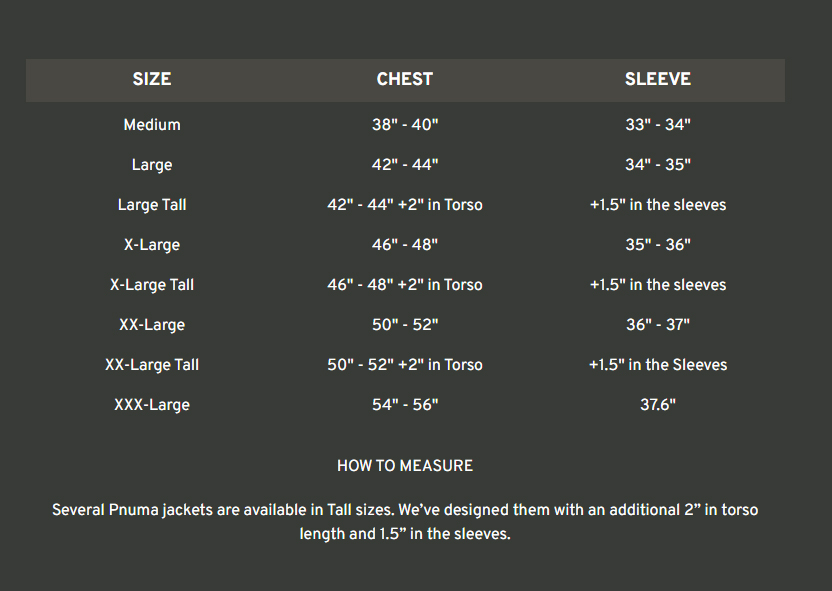This screenshot has height=591, width=832.
Task: Click the X-Large chest measurement 46" - 48"
Action: click(x=405, y=245)
